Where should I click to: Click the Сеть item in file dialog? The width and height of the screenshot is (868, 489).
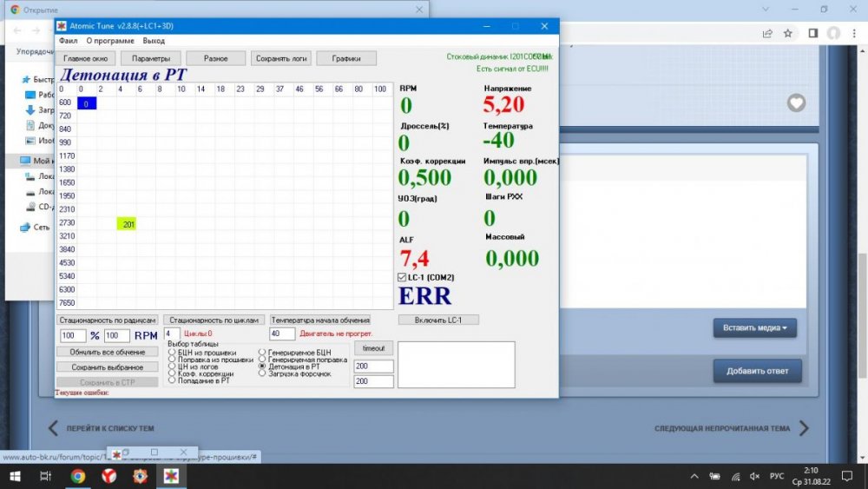(35, 227)
